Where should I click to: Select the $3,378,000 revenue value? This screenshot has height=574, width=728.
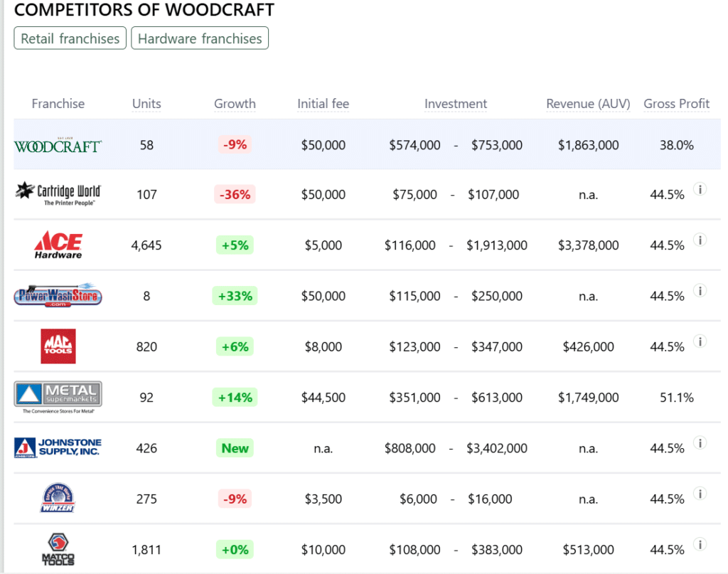pyautogui.click(x=588, y=245)
